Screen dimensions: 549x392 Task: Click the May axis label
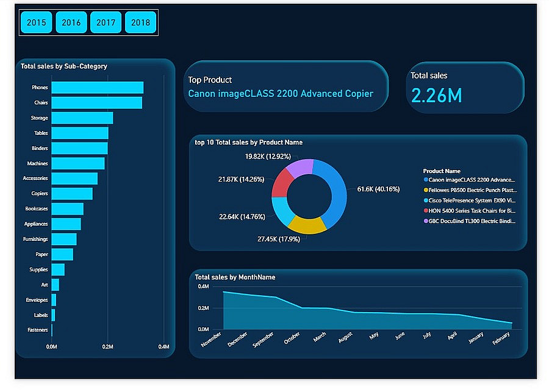(x=373, y=336)
